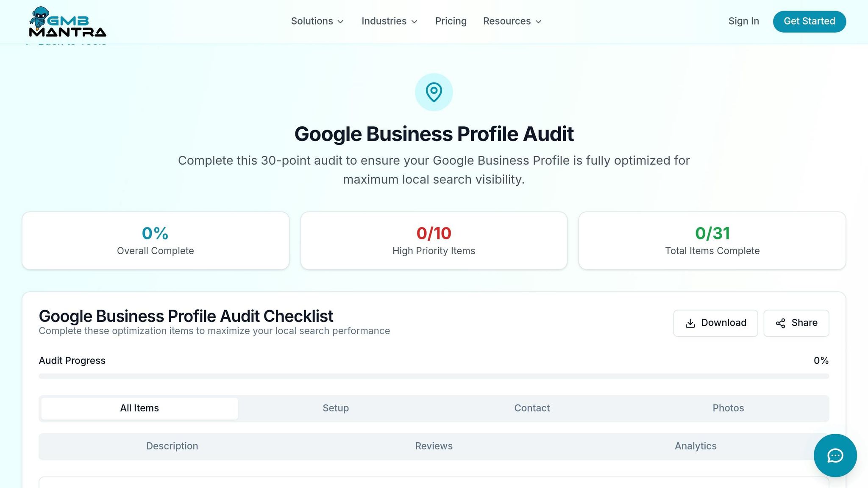Screen dimensions: 868x488
Task: Click the GMB Mantra logo
Action: coord(67,22)
